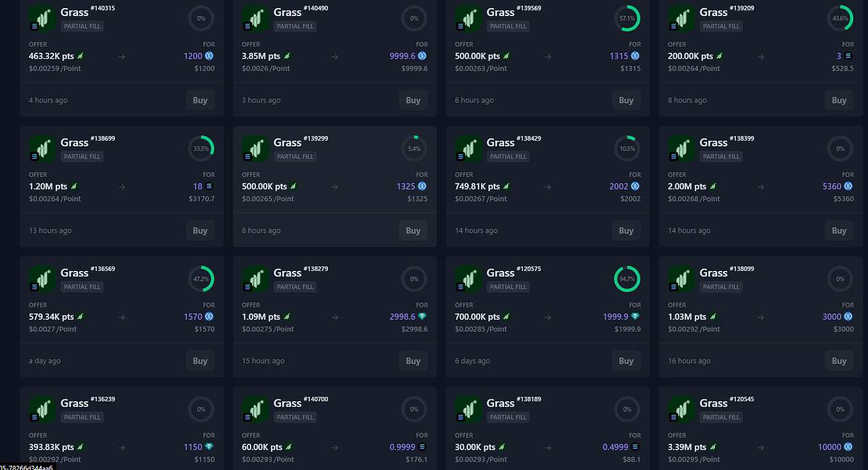Click the USDC coin icon beside 1315
The image size is (868, 470).
pos(635,56)
